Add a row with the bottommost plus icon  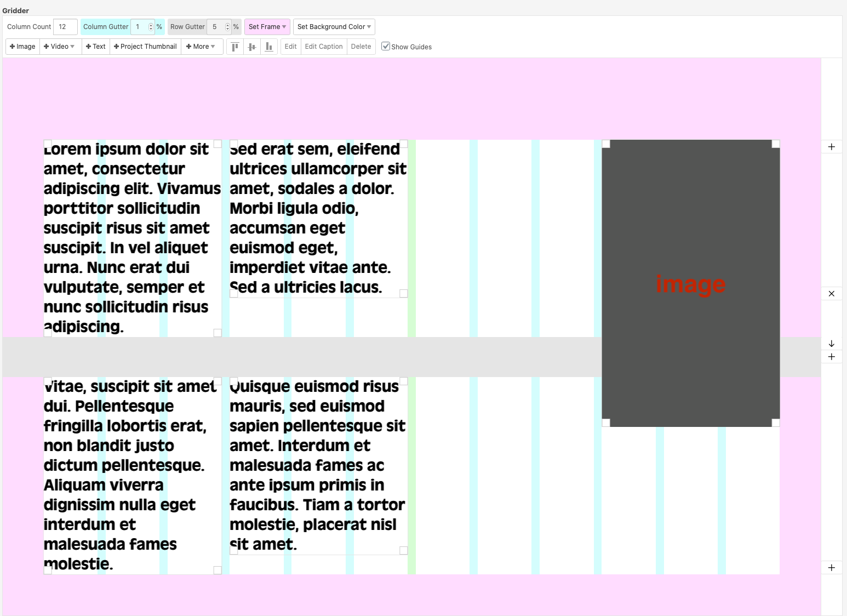tap(831, 568)
